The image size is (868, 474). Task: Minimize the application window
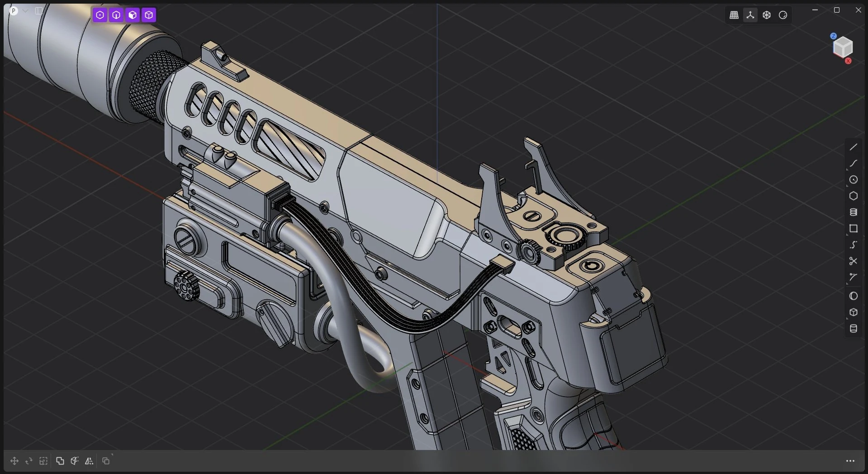815,10
